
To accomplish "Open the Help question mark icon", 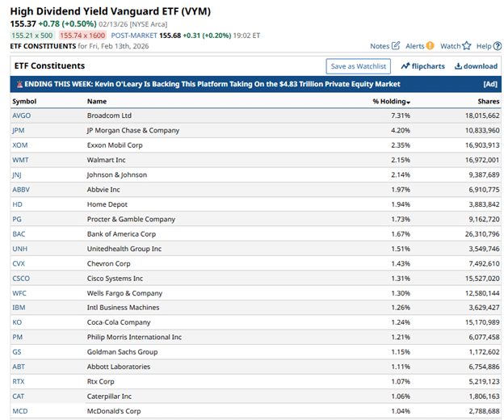I will tap(498, 46).
